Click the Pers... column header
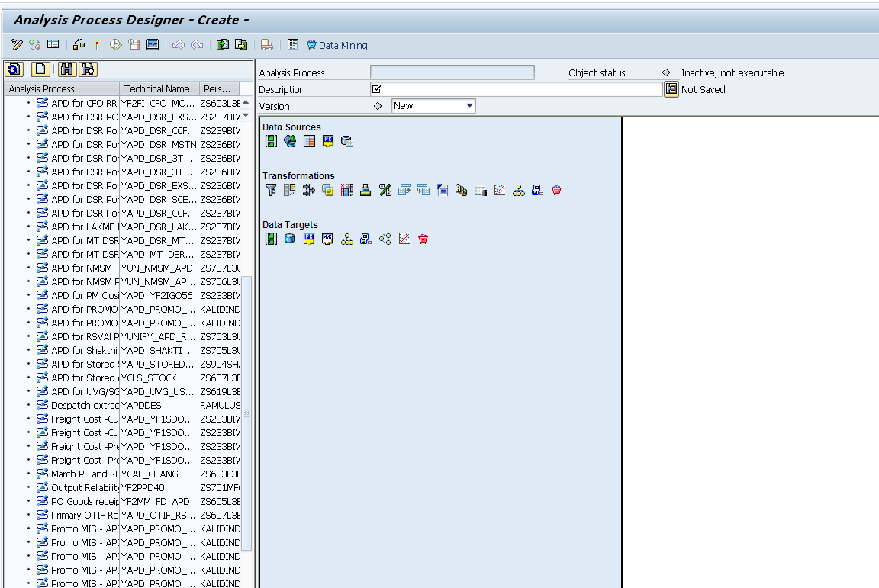Screen dimensions: 879x588 coord(219,88)
